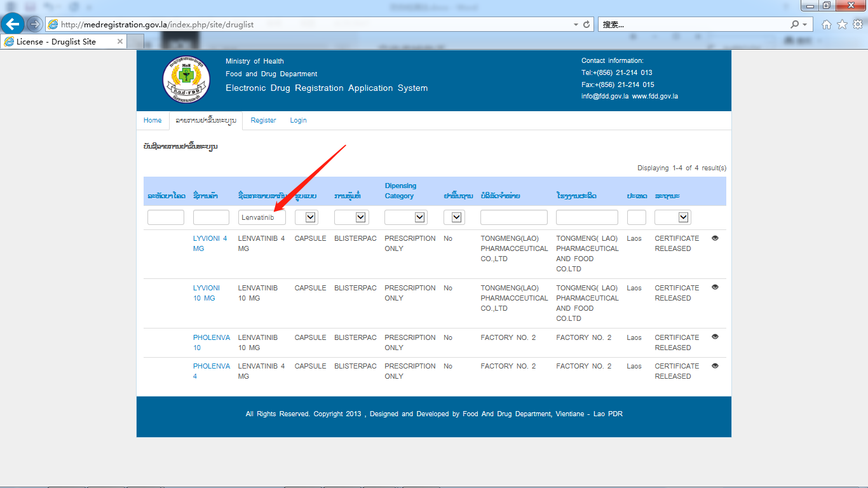Open the Register menu item
Image resolution: width=868 pixels, height=488 pixels.
[x=263, y=120]
